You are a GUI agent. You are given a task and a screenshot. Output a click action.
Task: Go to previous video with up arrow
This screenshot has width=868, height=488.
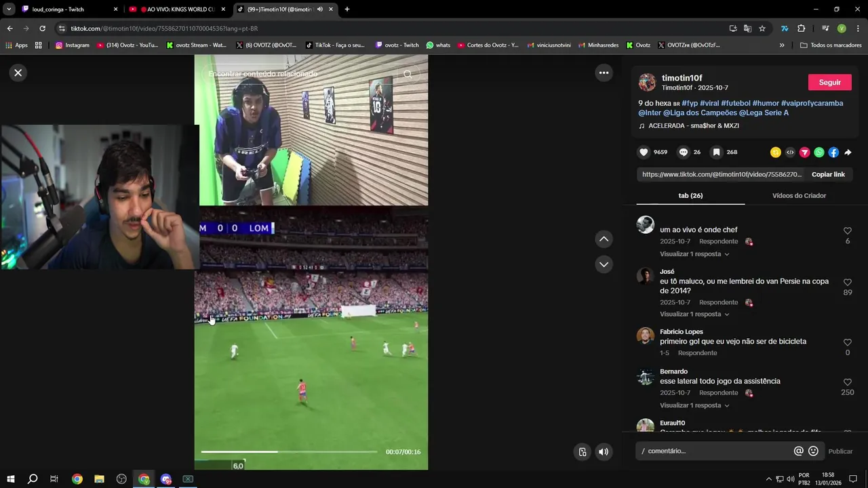pos(604,239)
